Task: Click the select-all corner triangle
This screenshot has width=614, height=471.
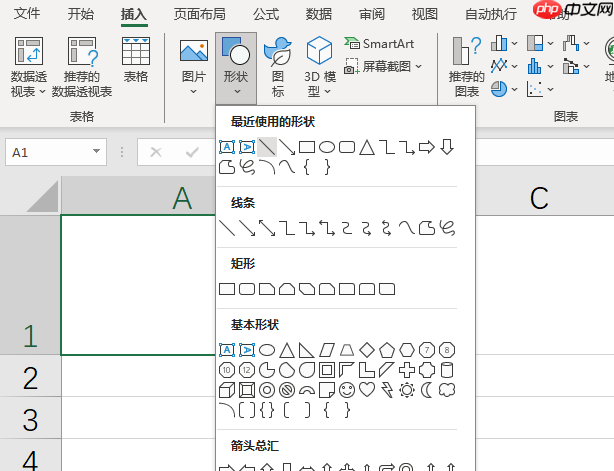Action: tap(43, 197)
